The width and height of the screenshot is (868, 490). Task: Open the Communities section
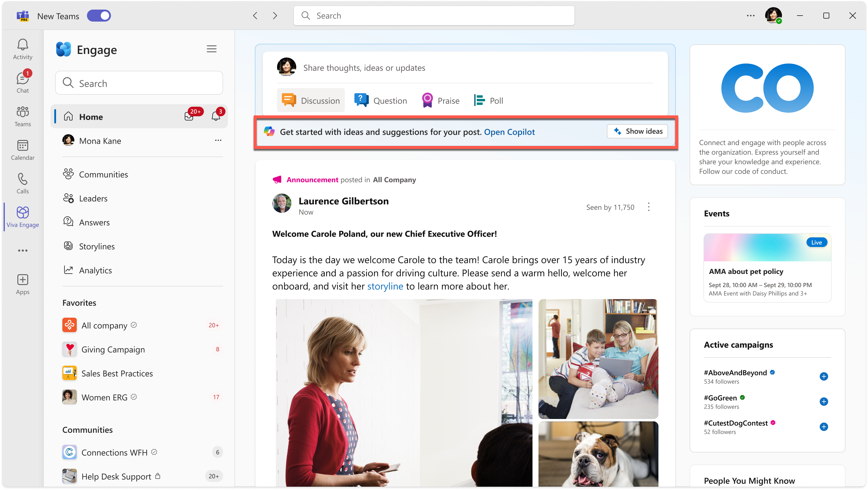104,174
